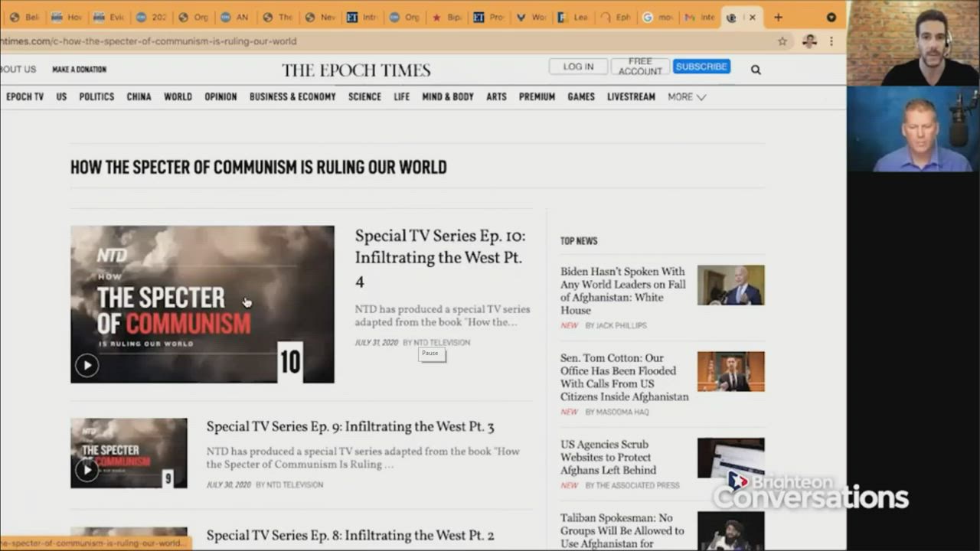Open a new browser tab with plus icon

click(778, 17)
